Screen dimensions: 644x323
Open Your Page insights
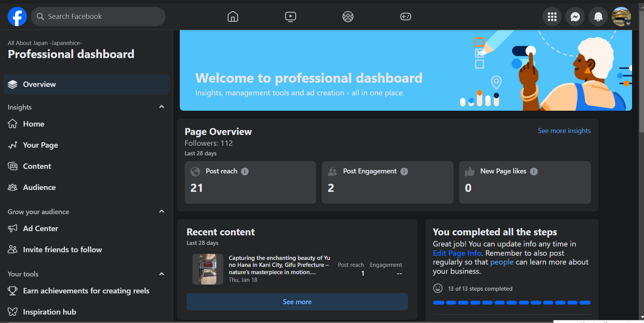pyautogui.click(x=87, y=145)
